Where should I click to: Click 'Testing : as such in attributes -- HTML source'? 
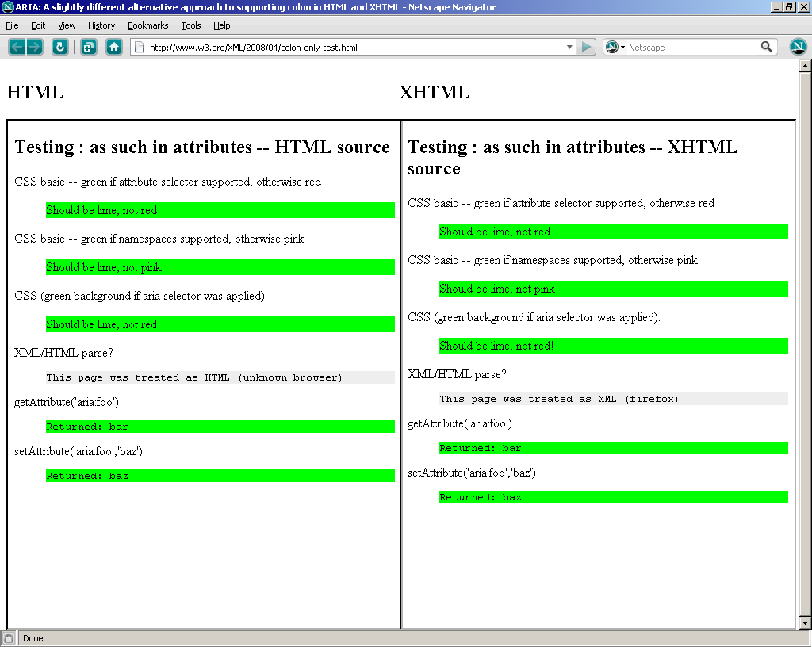[202, 147]
